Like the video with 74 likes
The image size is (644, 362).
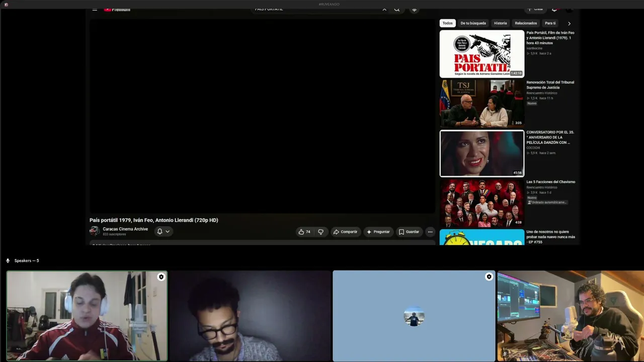coord(304,232)
